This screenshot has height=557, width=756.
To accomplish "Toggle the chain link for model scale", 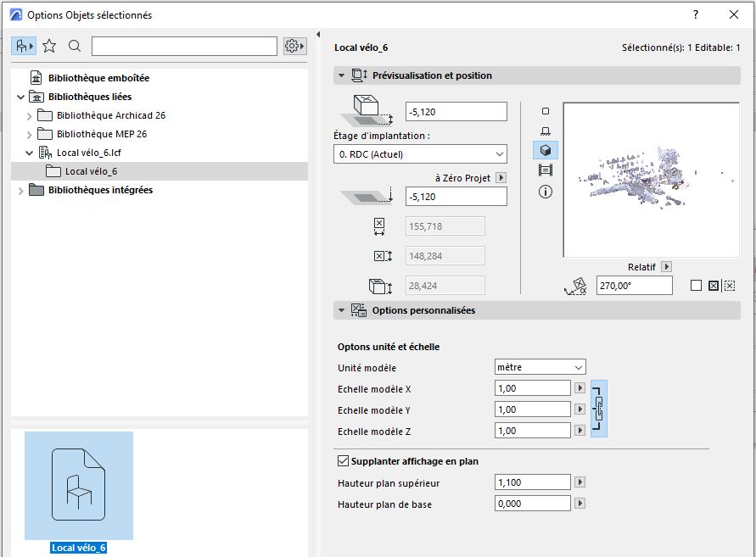I will [x=598, y=409].
